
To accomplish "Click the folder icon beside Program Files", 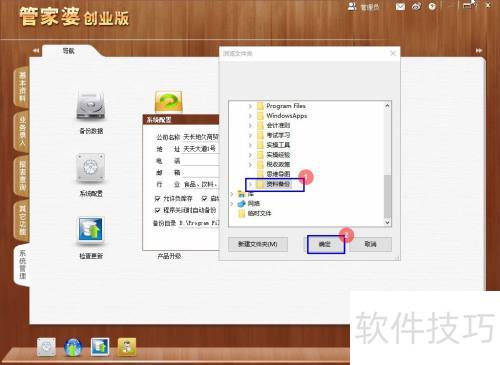I will 260,106.
